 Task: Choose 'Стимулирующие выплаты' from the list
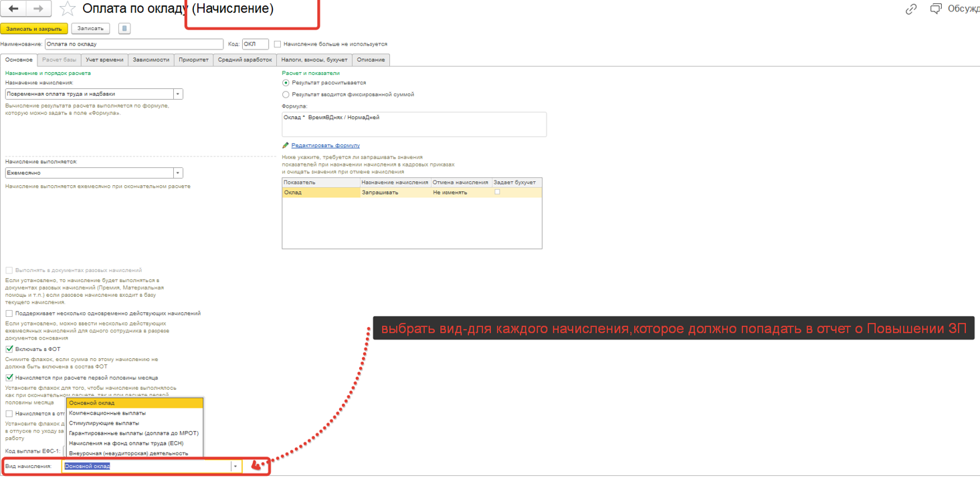pyautogui.click(x=104, y=423)
